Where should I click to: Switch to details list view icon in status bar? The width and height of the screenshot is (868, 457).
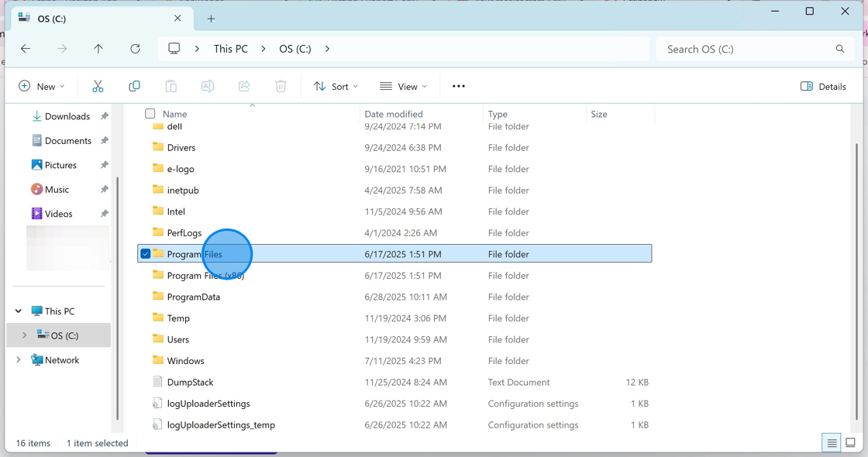tap(832, 443)
